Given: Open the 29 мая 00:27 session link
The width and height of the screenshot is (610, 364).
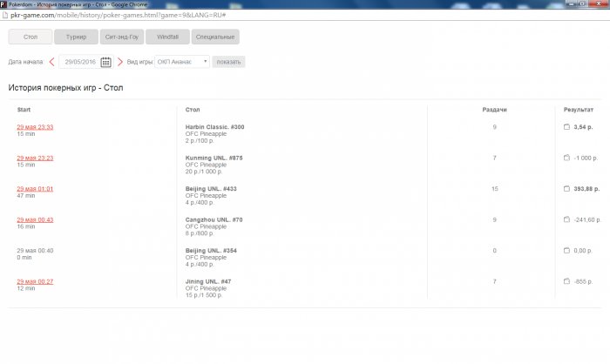Looking at the screenshot, I should pos(35,281).
